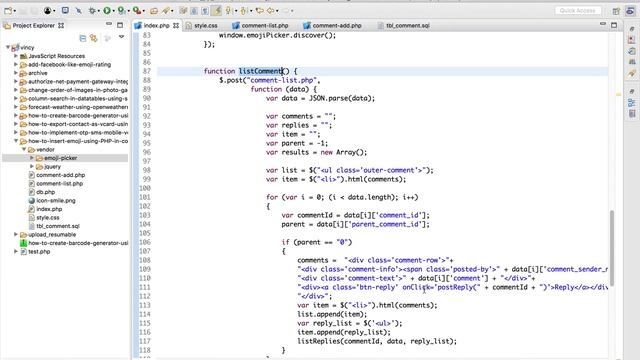Select comment-add.php in Project Explorer
The height and width of the screenshot is (360, 640).
pos(60,175)
